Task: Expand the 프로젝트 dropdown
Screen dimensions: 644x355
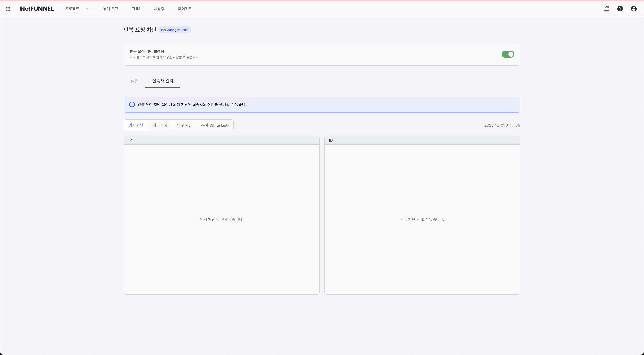Action: [x=76, y=9]
